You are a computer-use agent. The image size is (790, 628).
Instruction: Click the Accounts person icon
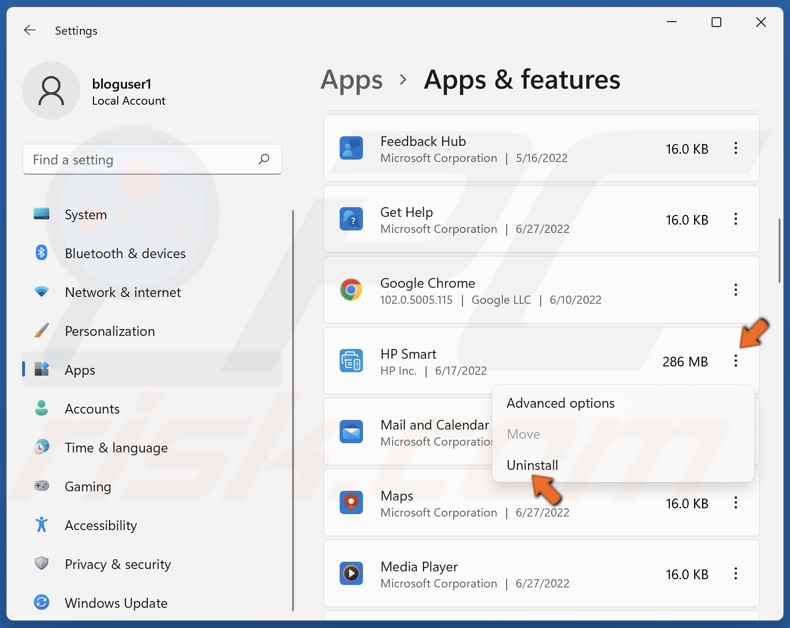[x=41, y=408]
